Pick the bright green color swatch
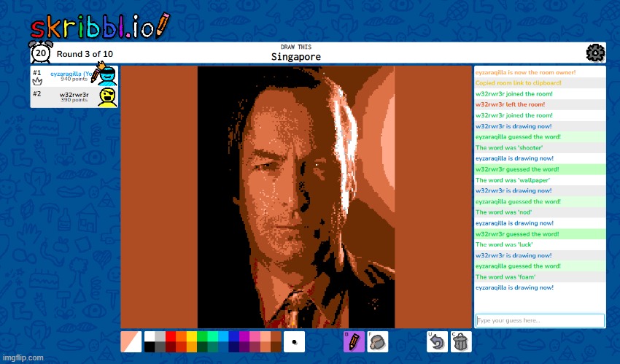 pyautogui.click(x=202, y=336)
